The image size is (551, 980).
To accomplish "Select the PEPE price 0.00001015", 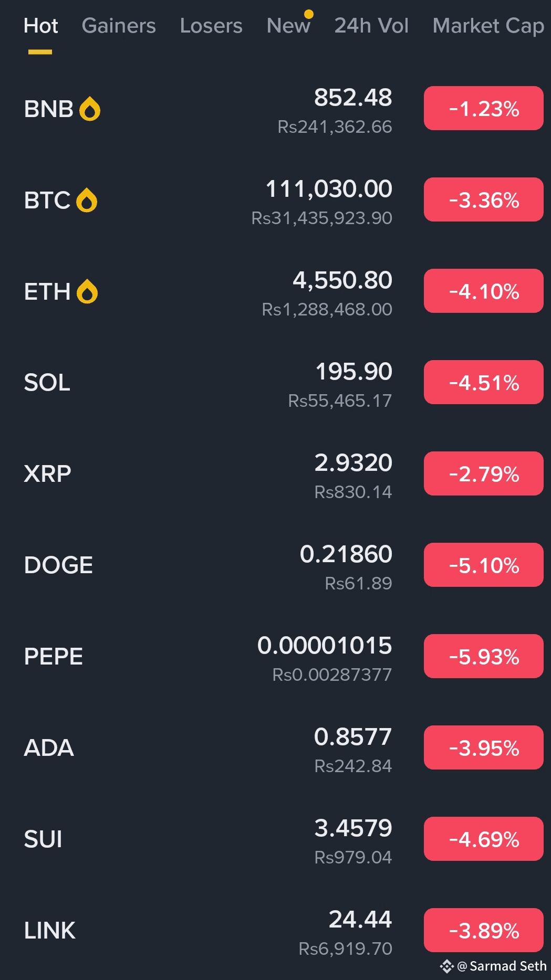I will tap(325, 646).
